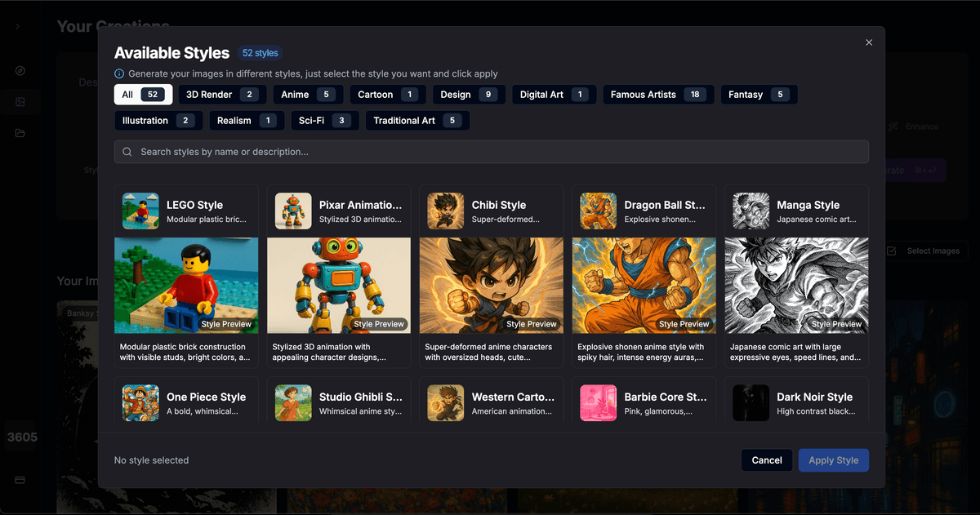Filter by 3D Render category

(222, 95)
